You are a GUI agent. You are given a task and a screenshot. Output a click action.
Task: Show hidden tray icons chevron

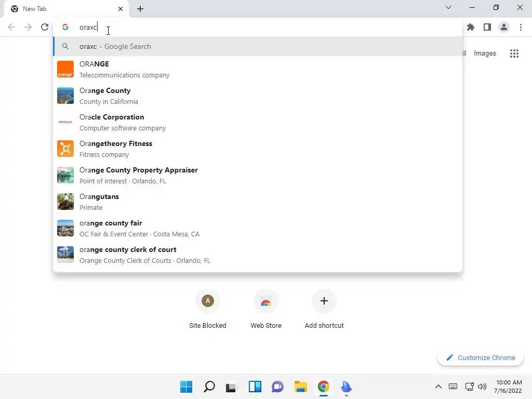438,387
